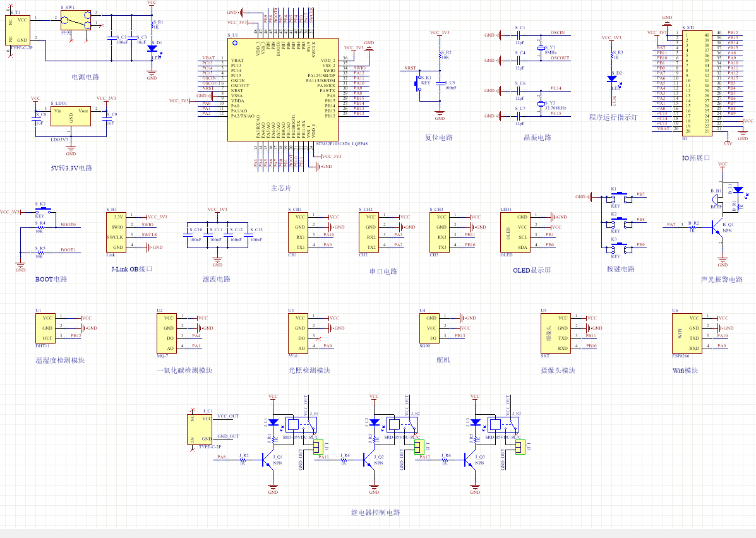
Task: Select the U2 MQ-7 sensor block
Action: point(167,333)
